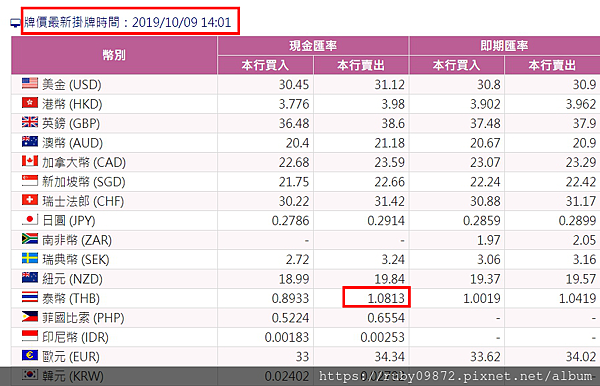Click HKD spot buying rate 3.902
Screen dimensions: 600x386
[485, 104]
